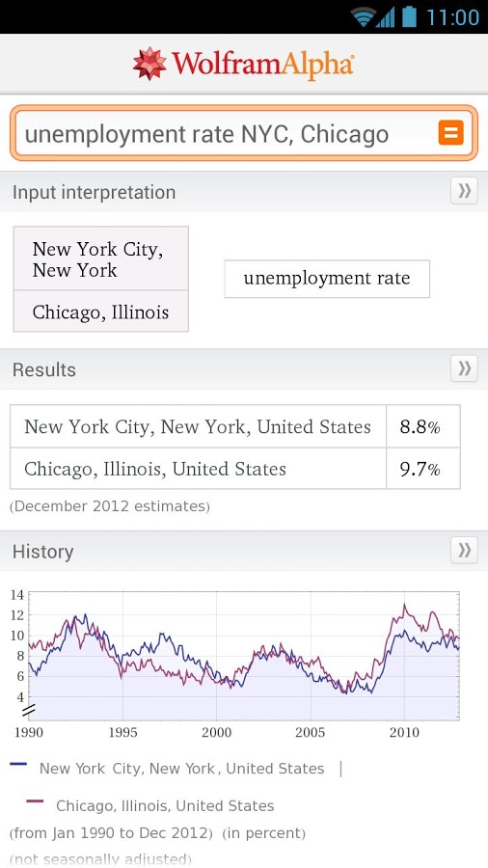
Task: Tap the cellular signal strength icon
Action: tap(386, 17)
